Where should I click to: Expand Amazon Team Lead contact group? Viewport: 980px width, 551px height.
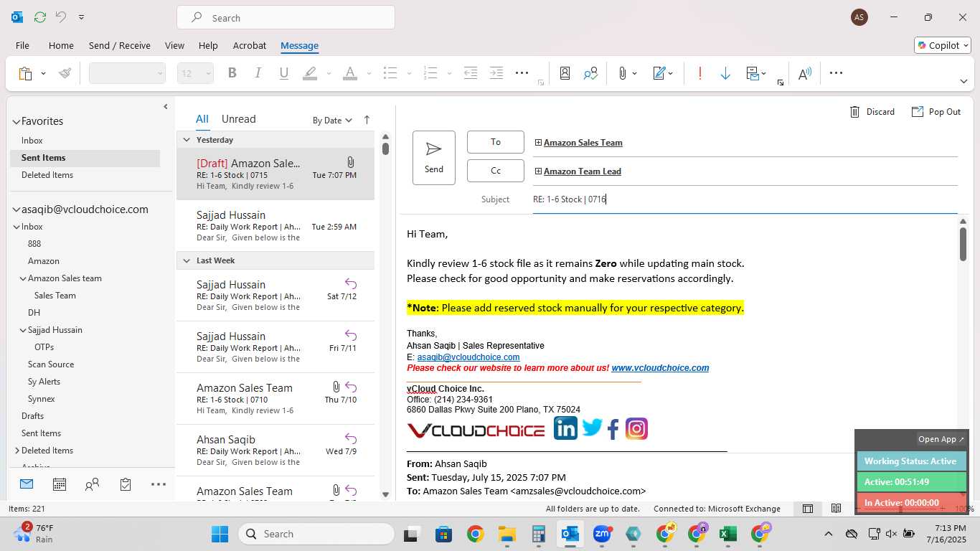point(538,171)
